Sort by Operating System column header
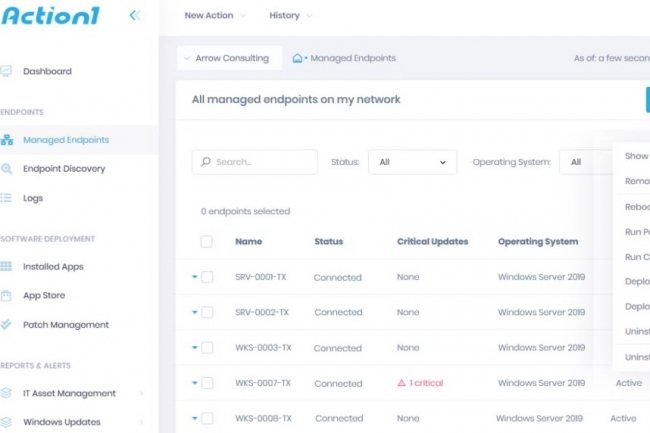The height and width of the screenshot is (433, 650). point(538,242)
